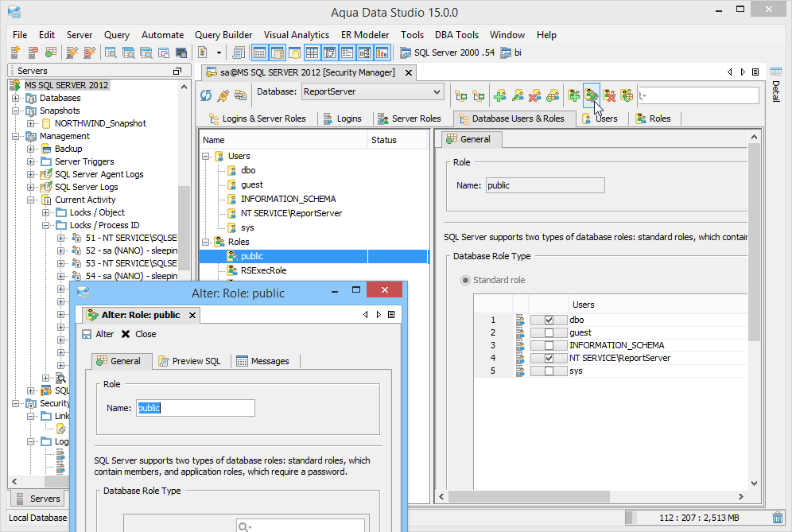Open the DBA Tools menu
This screenshot has width=792, height=532.
(x=456, y=35)
